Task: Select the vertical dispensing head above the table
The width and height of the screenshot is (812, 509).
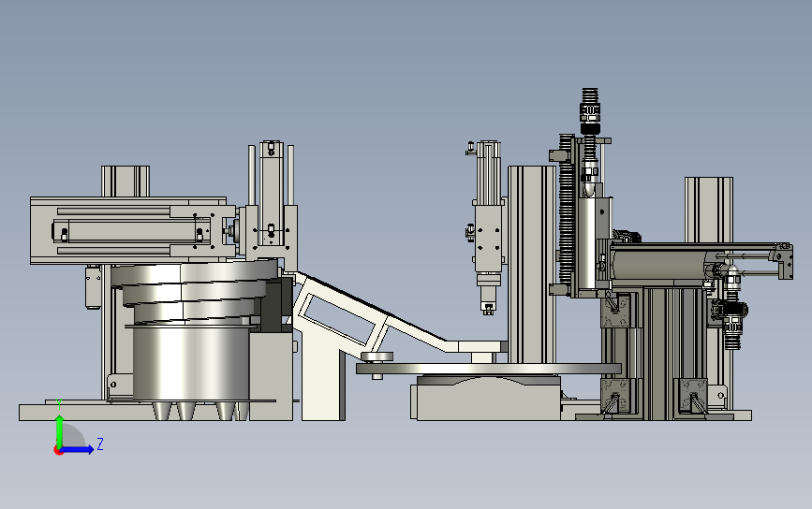Action: pyautogui.click(x=487, y=227)
